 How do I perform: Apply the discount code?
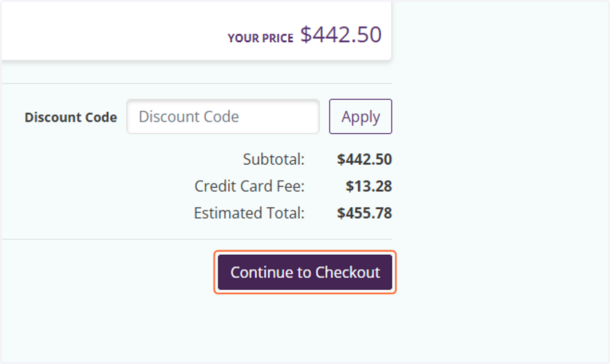click(360, 116)
